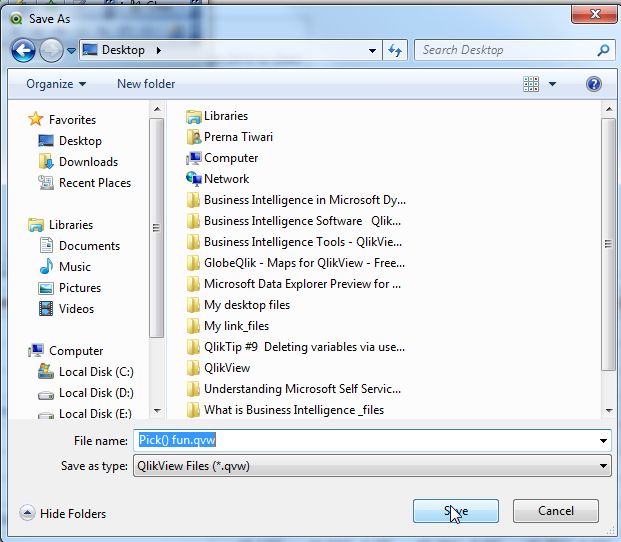The width and height of the screenshot is (621, 542).
Task: Select GlobeQlik - Maps for QlikView folder
Action: (x=295, y=263)
